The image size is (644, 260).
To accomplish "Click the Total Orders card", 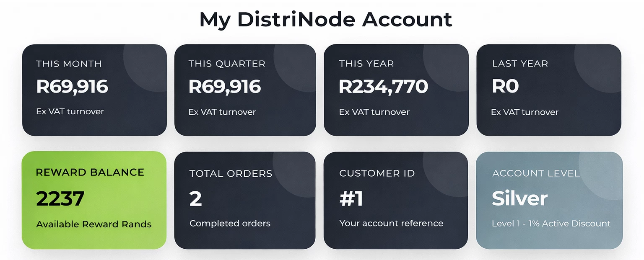I will click(245, 200).
